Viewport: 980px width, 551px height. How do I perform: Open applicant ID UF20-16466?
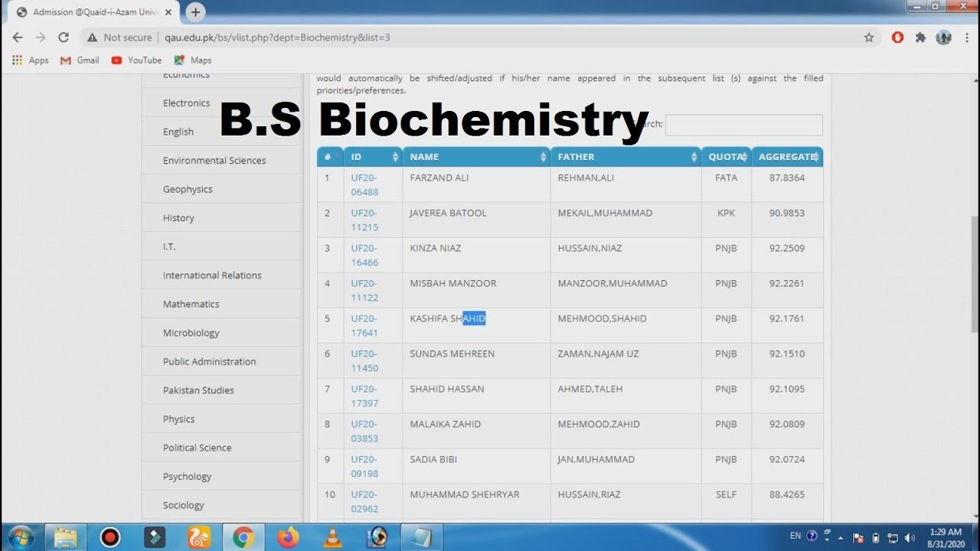(x=364, y=255)
